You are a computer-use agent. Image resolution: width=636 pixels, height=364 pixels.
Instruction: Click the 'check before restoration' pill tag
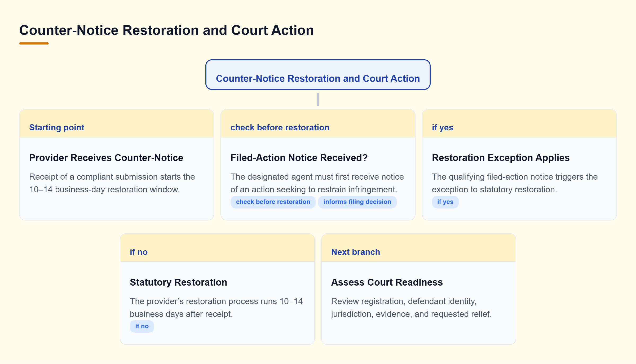point(273,202)
